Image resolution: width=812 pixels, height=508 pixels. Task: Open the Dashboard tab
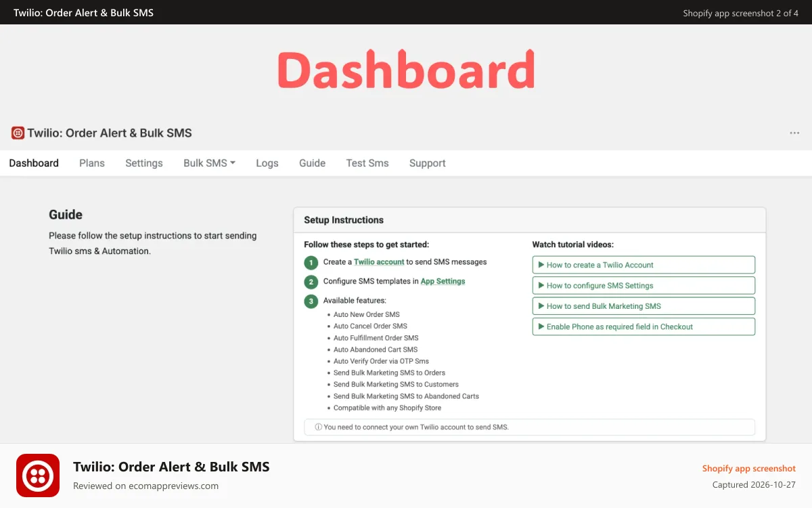[x=34, y=163]
